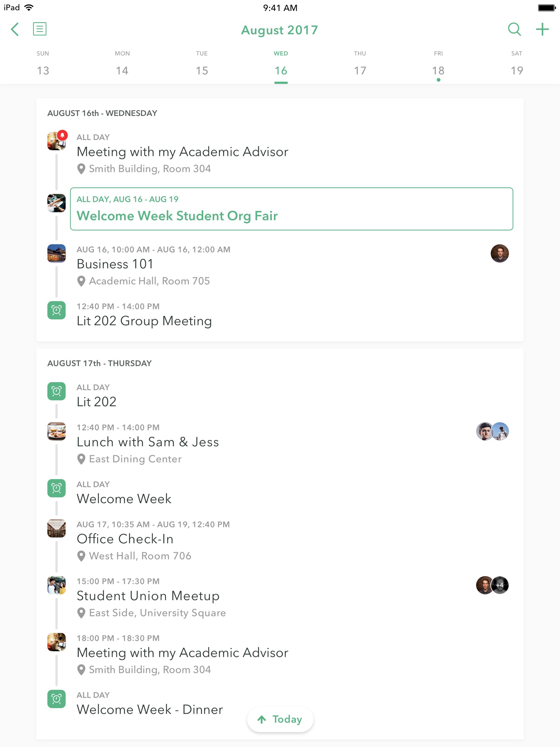Image resolution: width=560 pixels, height=747 pixels.
Task: Tap the Business 101 attendee avatar
Action: point(499,253)
